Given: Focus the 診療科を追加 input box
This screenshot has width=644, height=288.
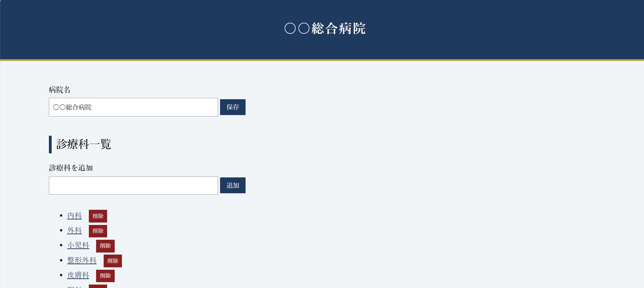Looking at the screenshot, I should (x=133, y=185).
